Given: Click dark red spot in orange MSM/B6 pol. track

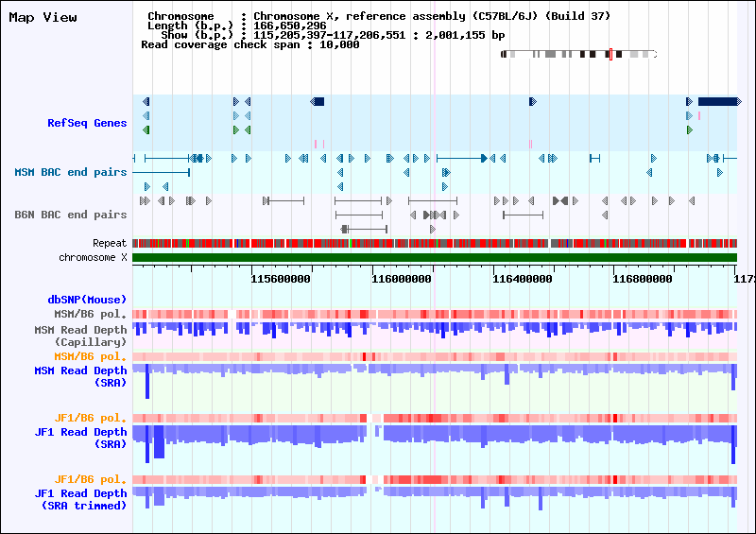Looking at the screenshot, I should (x=364, y=357).
